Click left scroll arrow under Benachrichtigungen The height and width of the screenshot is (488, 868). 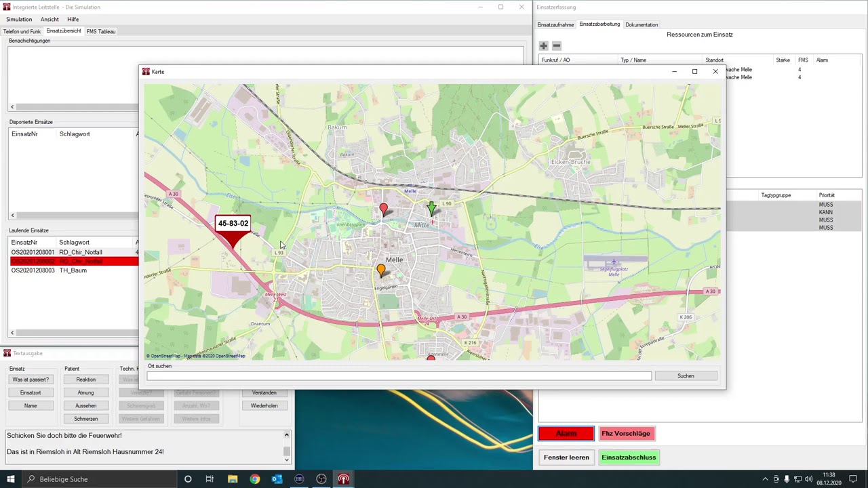(12, 106)
